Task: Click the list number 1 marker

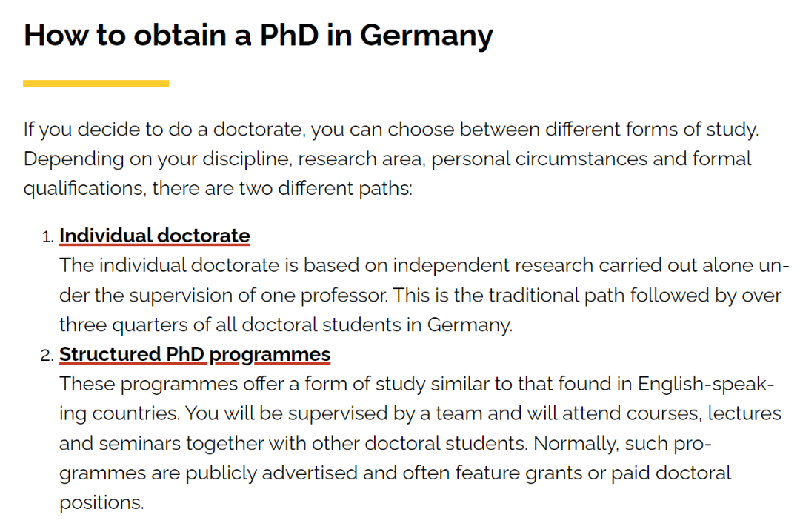Action: tap(47, 237)
